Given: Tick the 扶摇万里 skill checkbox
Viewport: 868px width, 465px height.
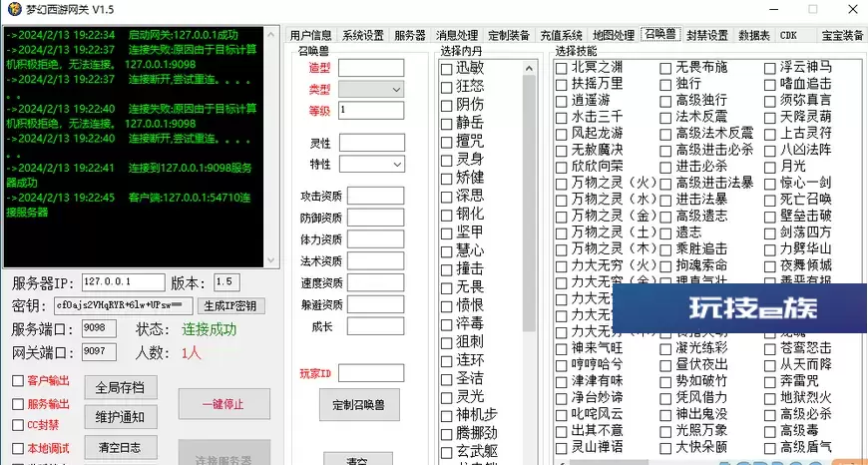Looking at the screenshot, I should [x=562, y=85].
